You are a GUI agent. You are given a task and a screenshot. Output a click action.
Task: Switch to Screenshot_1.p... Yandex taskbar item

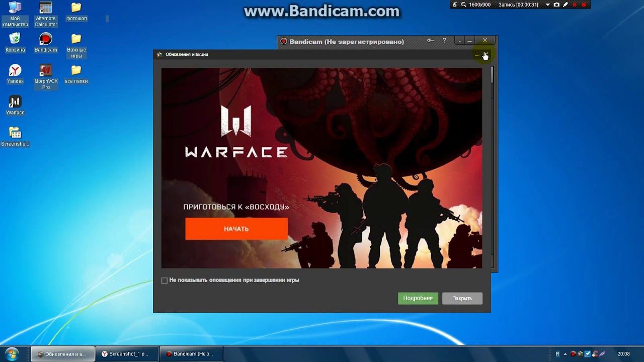point(127,354)
